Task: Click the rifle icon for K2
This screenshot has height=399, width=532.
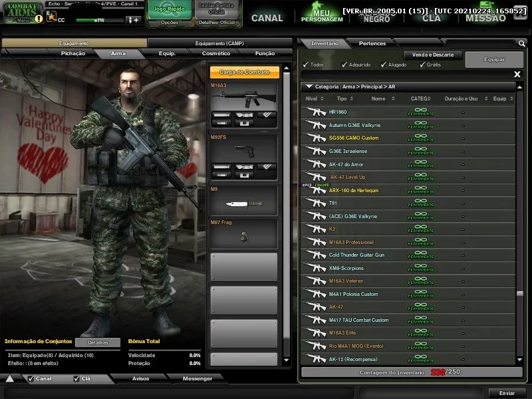Action: tap(315, 229)
